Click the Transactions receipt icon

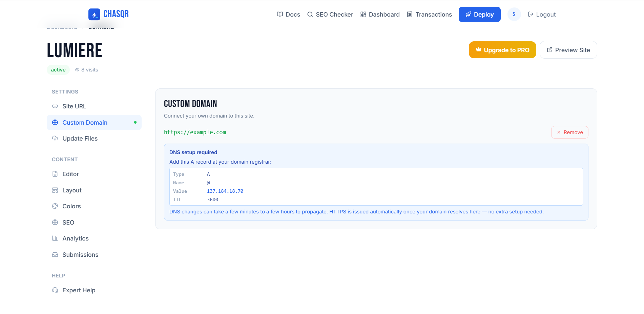click(410, 14)
